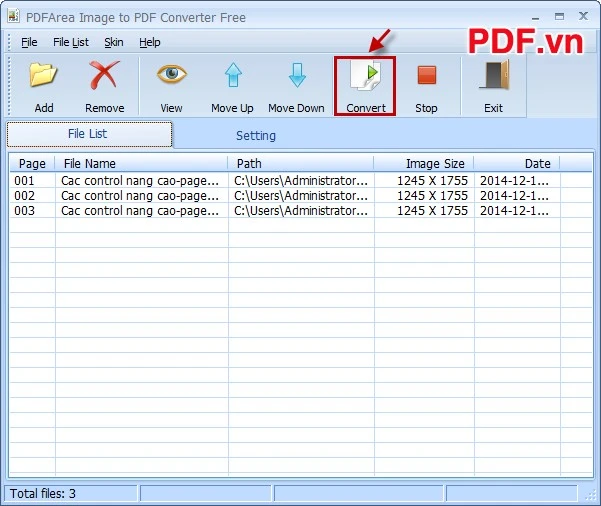601x506 pixels.
Task: Minimize the converter window
Action: point(536,17)
